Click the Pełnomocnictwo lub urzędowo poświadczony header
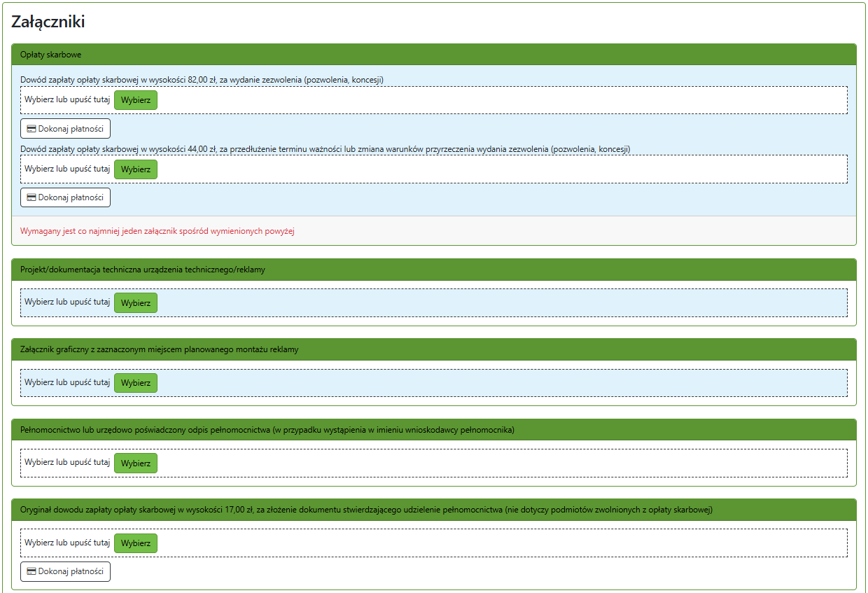This screenshot has width=868, height=593. coord(433,430)
